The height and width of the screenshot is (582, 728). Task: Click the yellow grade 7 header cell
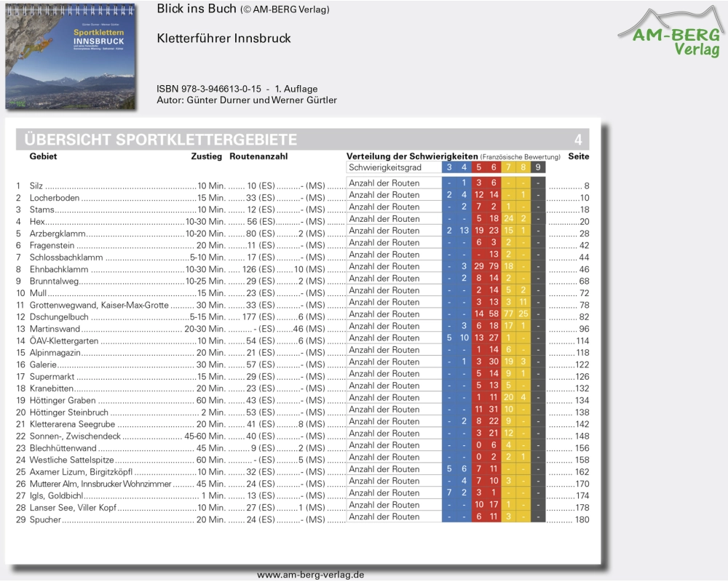click(508, 167)
